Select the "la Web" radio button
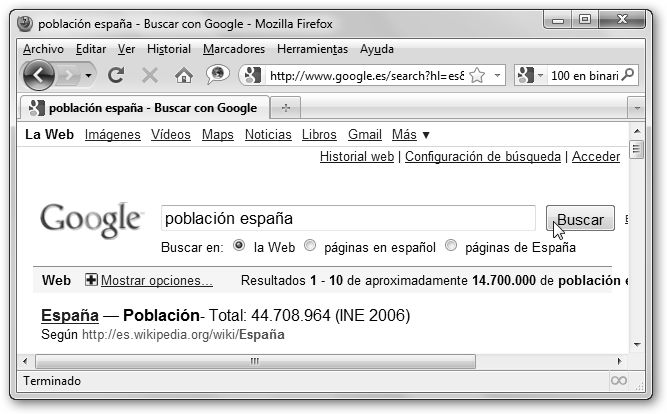 pyautogui.click(x=239, y=246)
